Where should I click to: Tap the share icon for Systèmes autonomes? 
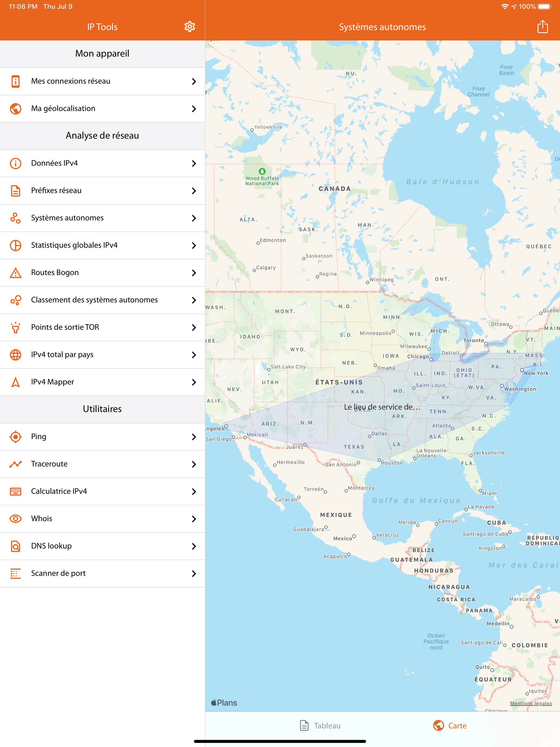[543, 26]
